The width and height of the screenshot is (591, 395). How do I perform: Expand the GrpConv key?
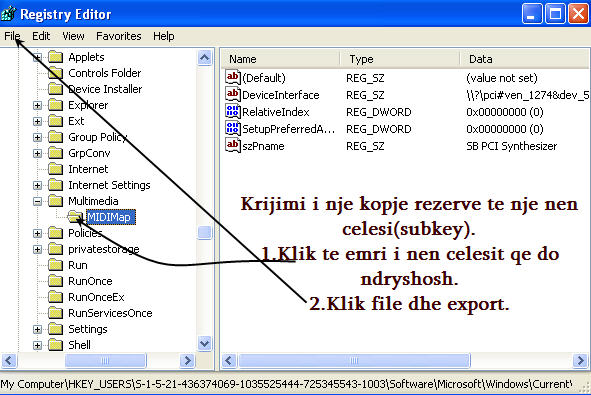click(37, 153)
